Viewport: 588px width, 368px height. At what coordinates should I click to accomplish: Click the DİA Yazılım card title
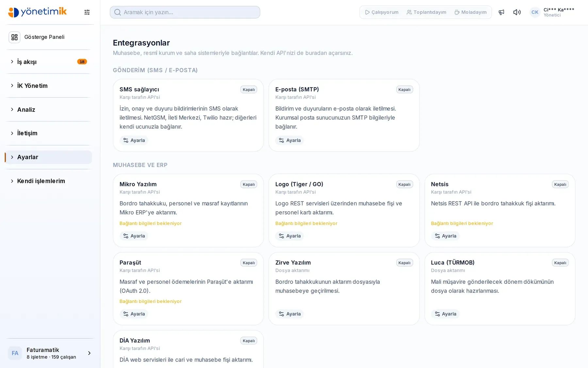coord(135,341)
